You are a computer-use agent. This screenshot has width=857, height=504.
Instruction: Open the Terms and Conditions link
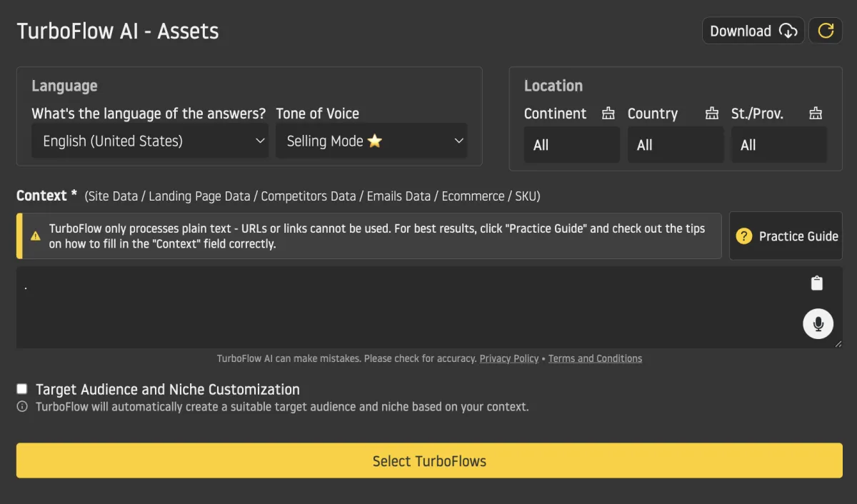point(595,358)
